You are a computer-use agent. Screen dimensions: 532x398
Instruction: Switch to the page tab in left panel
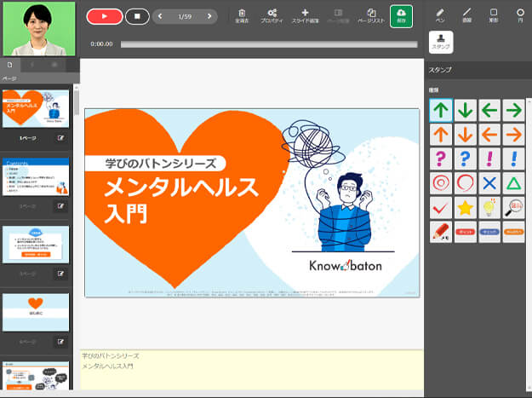pyautogui.click(x=10, y=65)
